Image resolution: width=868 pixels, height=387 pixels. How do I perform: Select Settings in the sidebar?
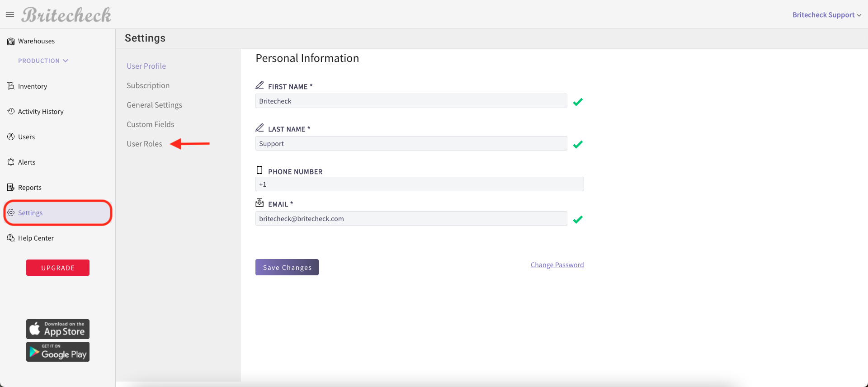point(57,212)
